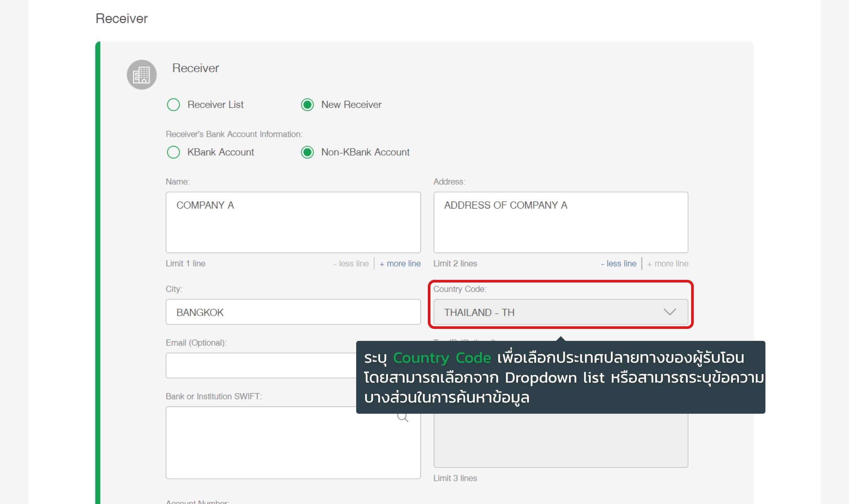Viewport: 849px width, 504px height.
Task: Add a line with Name's more line link
Action: click(x=400, y=264)
